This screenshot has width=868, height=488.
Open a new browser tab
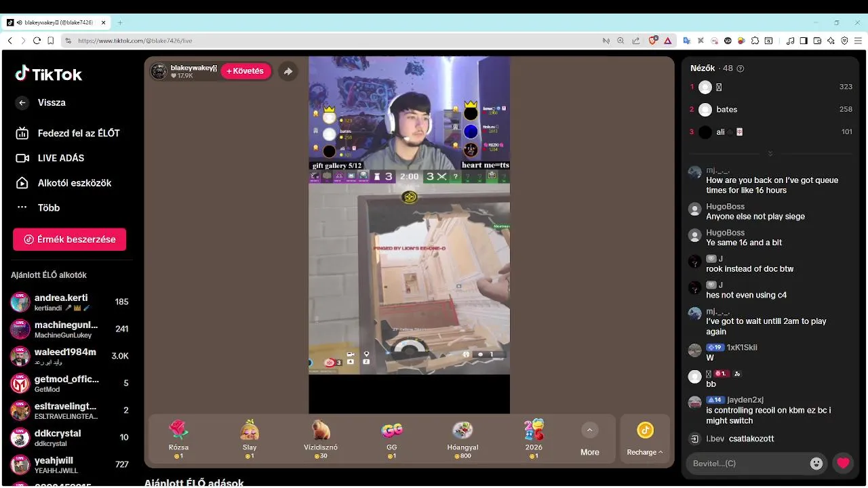pos(120,22)
